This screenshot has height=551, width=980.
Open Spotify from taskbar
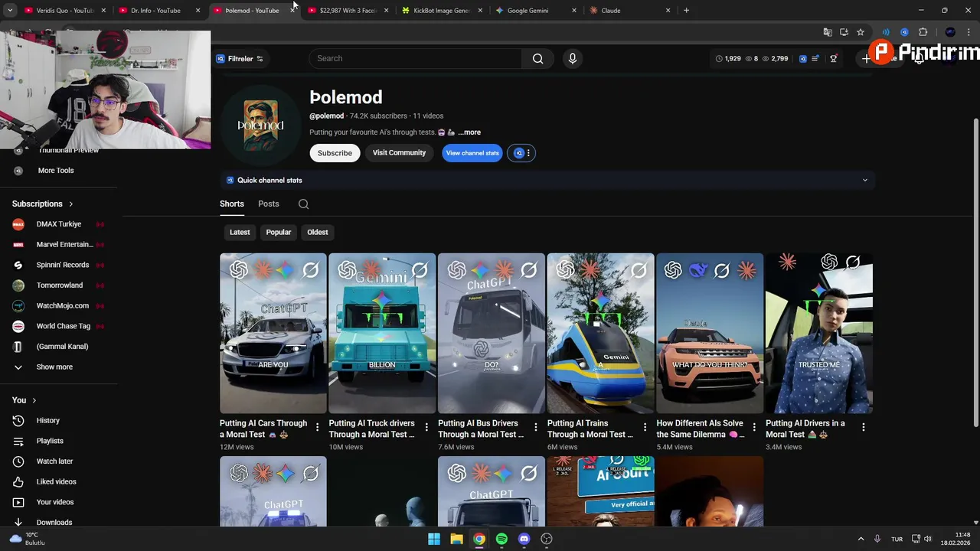[501, 539]
